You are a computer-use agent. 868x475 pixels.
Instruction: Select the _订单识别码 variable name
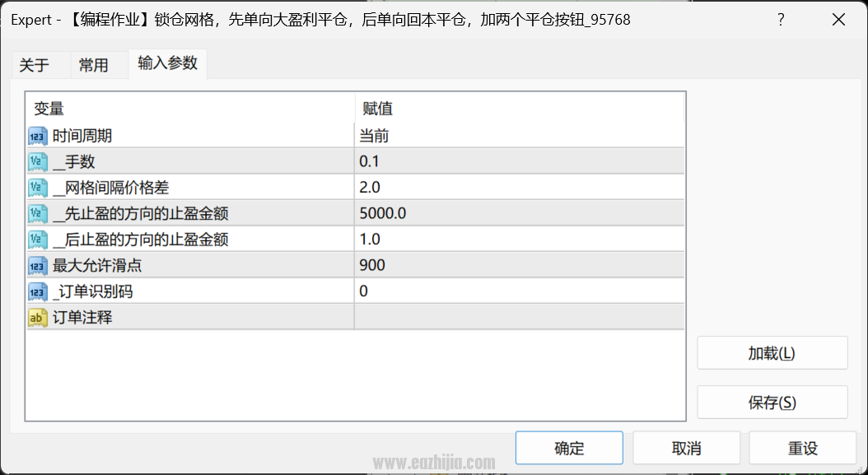click(92, 291)
